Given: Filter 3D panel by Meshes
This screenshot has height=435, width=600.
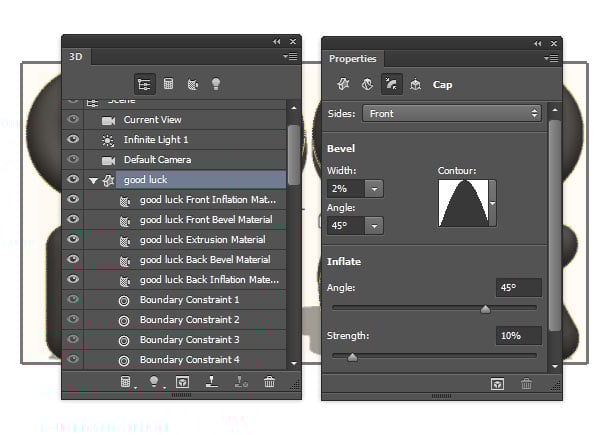Looking at the screenshot, I should click(168, 83).
